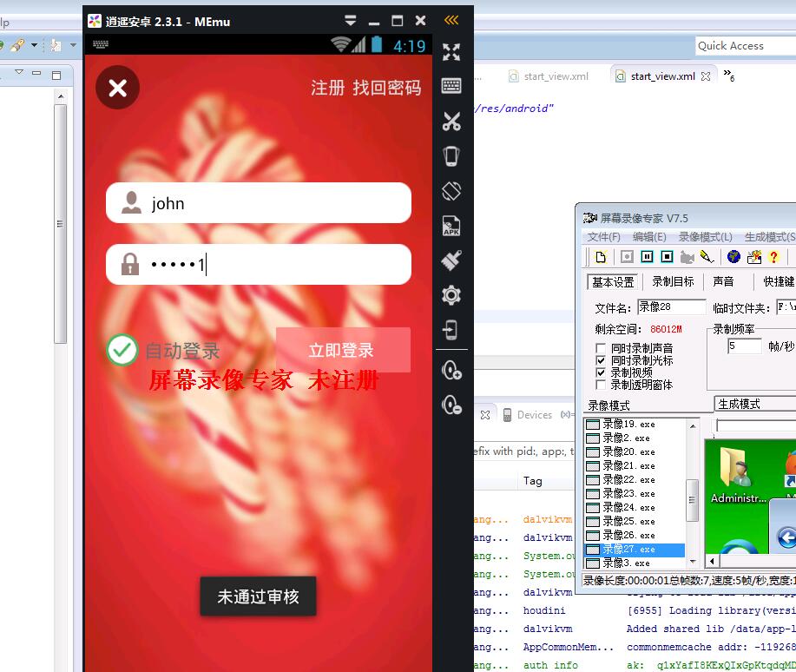Focus the username field containing john
Screen dimensions: 796x672
(259, 202)
